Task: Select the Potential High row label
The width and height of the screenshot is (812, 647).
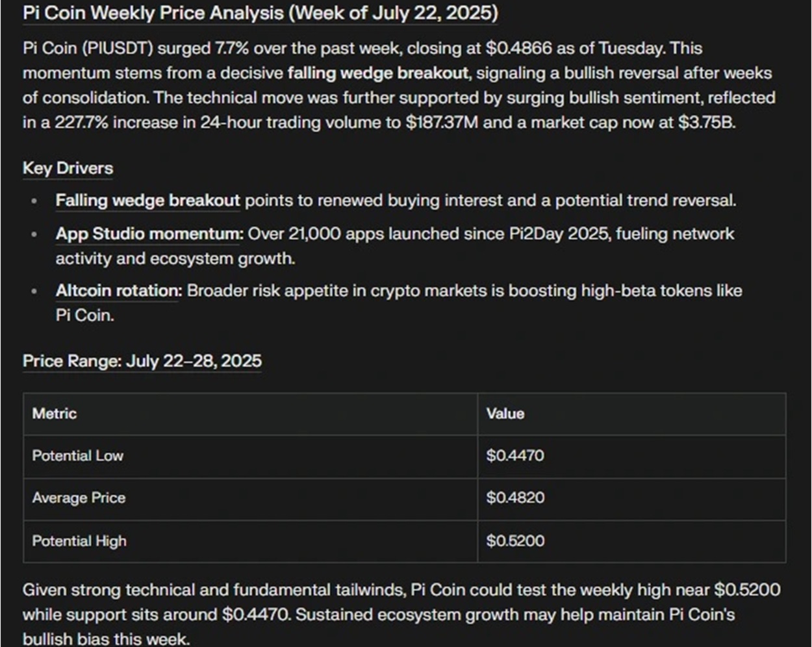Action: tap(79, 540)
